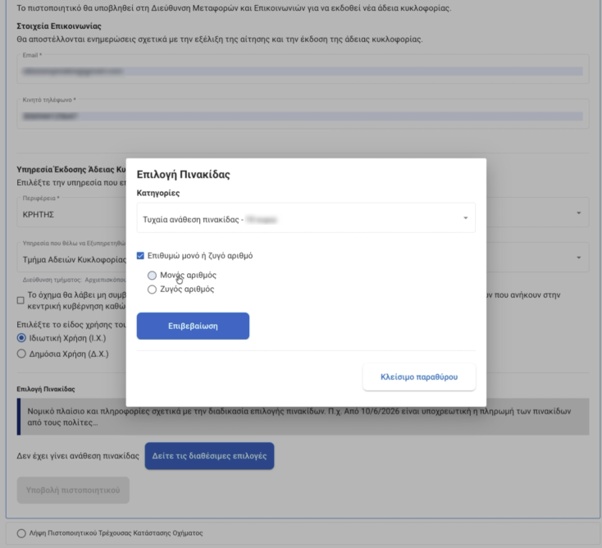Click the Νομικό πλαίσιο information banner

coord(303,417)
